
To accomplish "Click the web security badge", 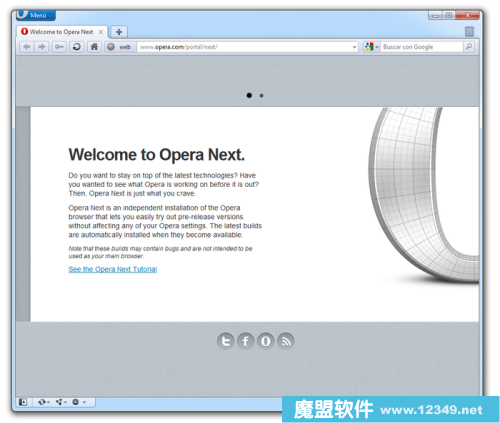I will click(x=121, y=47).
